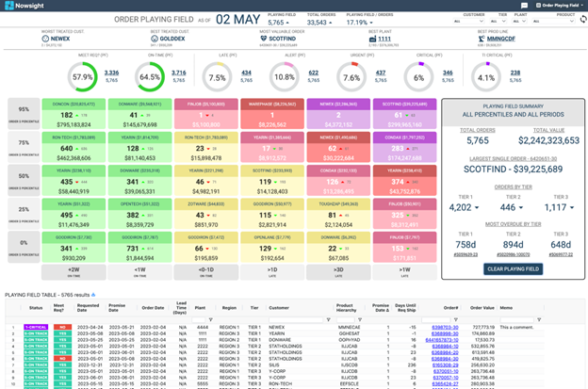The image size is (588, 389).
Task: Click the 57.9% Meet Req donut chart
Action: click(x=82, y=76)
